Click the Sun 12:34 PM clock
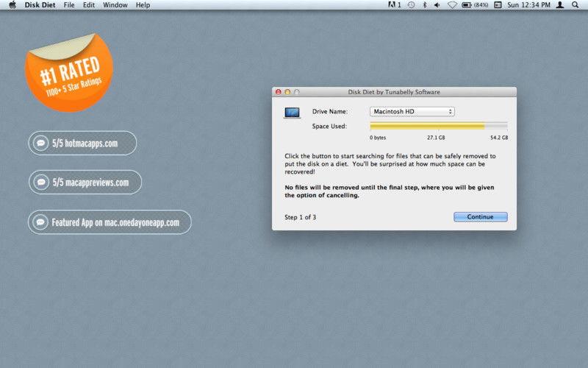This screenshot has width=588, height=368. point(528,5)
